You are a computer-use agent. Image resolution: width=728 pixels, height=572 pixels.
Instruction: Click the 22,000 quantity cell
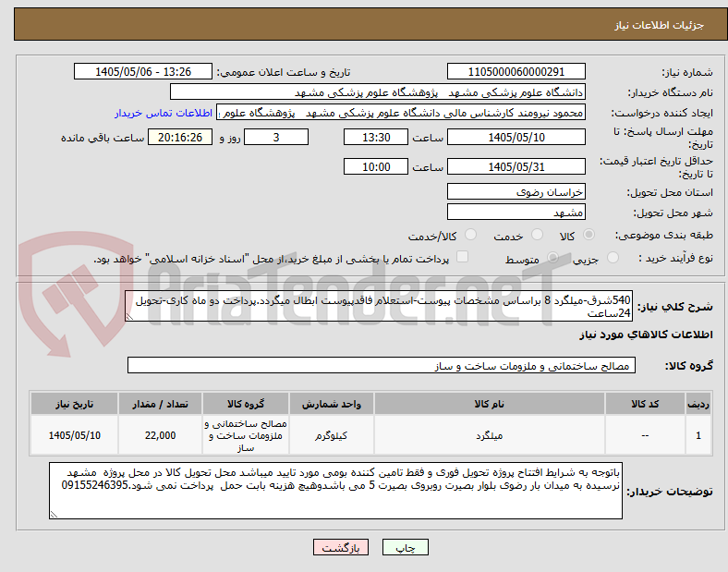160,435
